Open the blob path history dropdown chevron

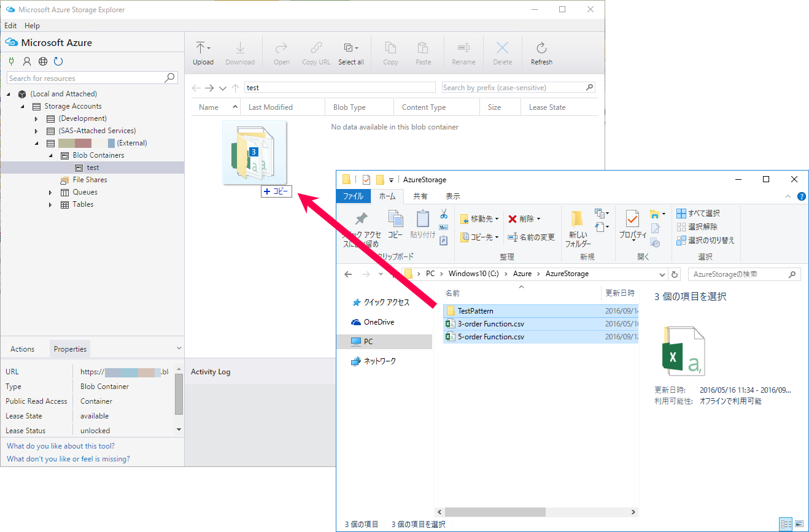point(222,88)
